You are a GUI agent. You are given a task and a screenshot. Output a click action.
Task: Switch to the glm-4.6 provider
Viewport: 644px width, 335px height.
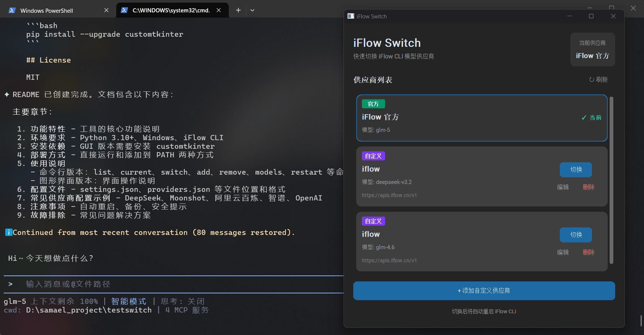point(576,235)
